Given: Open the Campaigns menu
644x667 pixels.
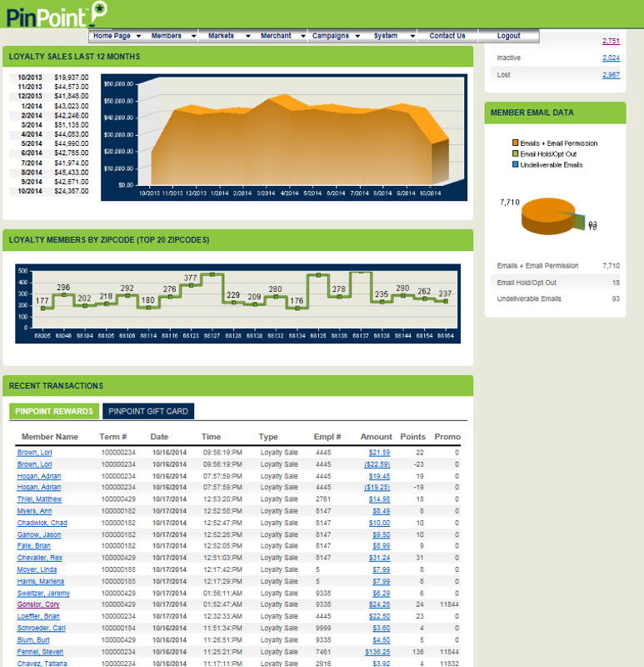Looking at the screenshot, I should pyautogui.click(x=330, y=36).
